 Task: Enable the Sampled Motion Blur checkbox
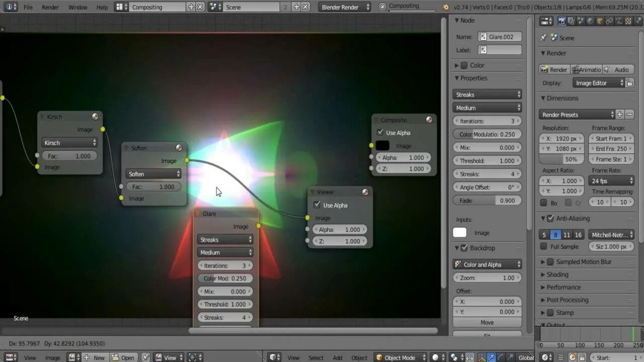550,262
